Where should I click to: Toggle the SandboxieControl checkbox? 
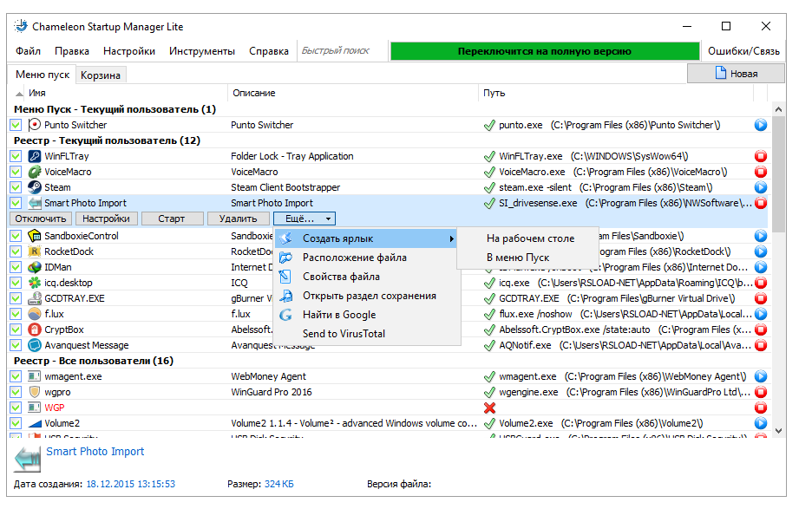point(16,236)
